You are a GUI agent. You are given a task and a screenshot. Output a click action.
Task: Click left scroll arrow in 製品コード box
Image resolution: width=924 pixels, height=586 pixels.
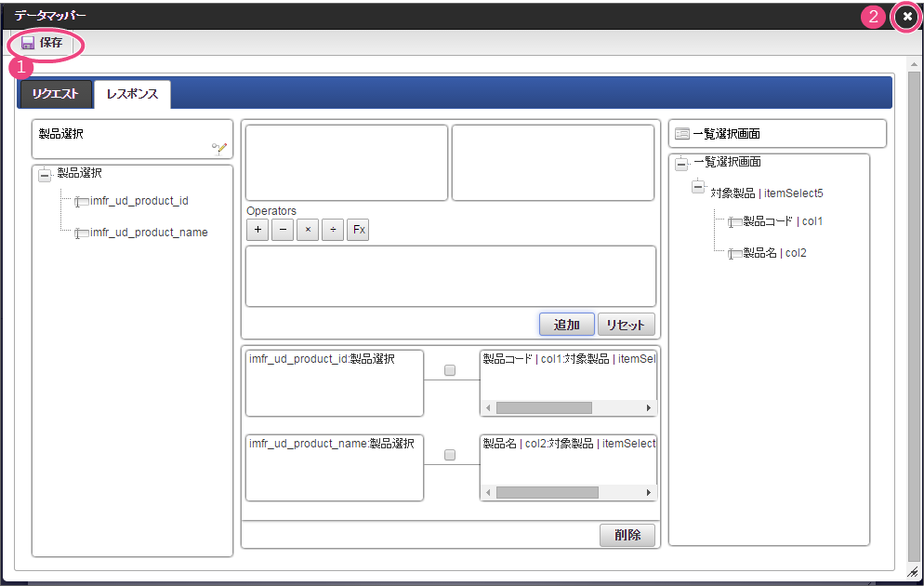point(488,408)
